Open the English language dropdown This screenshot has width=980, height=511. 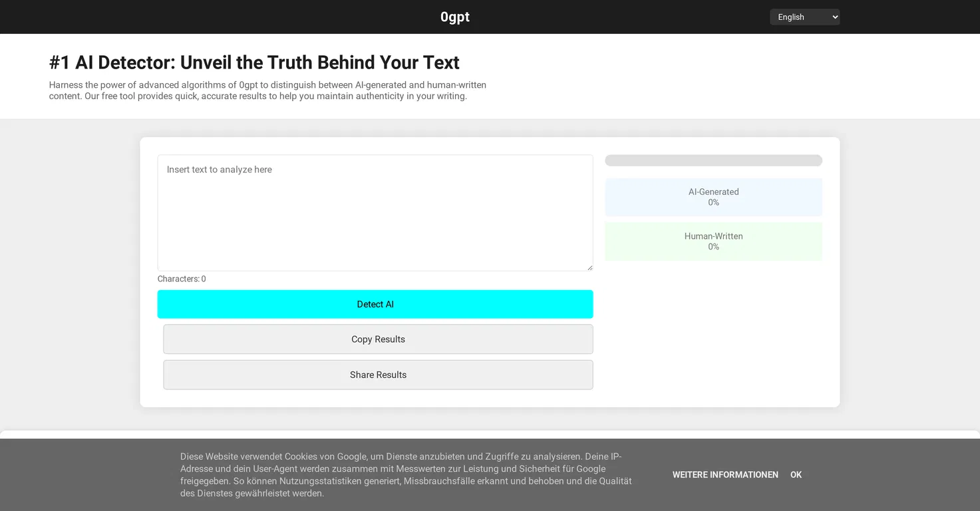pyautogui.click(x=804, y=17)
